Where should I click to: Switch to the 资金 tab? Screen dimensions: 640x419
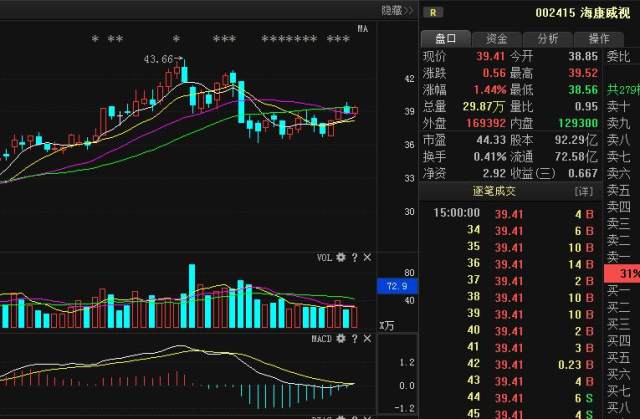click(497, 39)
